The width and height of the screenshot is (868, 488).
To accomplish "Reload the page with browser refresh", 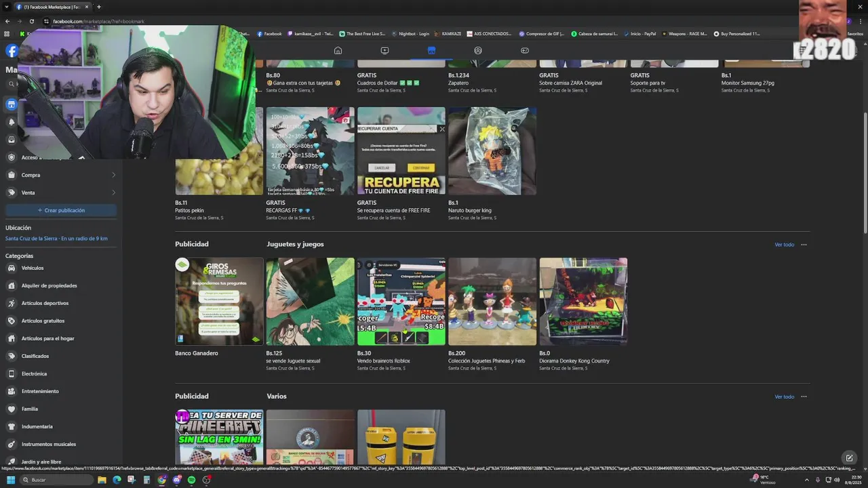I will click(x=31, y=21).
